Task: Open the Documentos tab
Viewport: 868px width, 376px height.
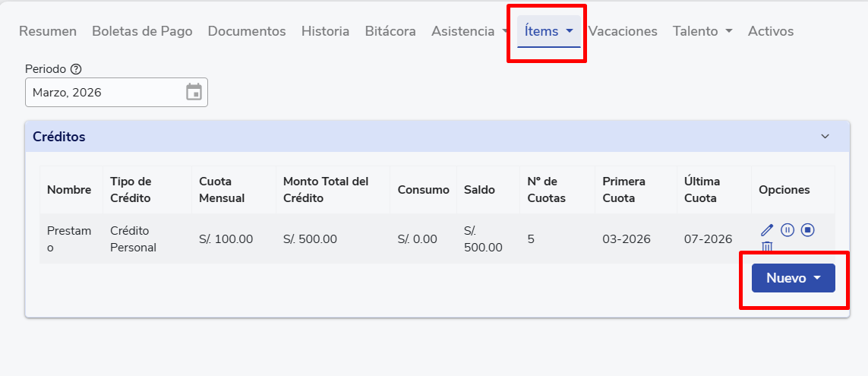Action: 247,31
